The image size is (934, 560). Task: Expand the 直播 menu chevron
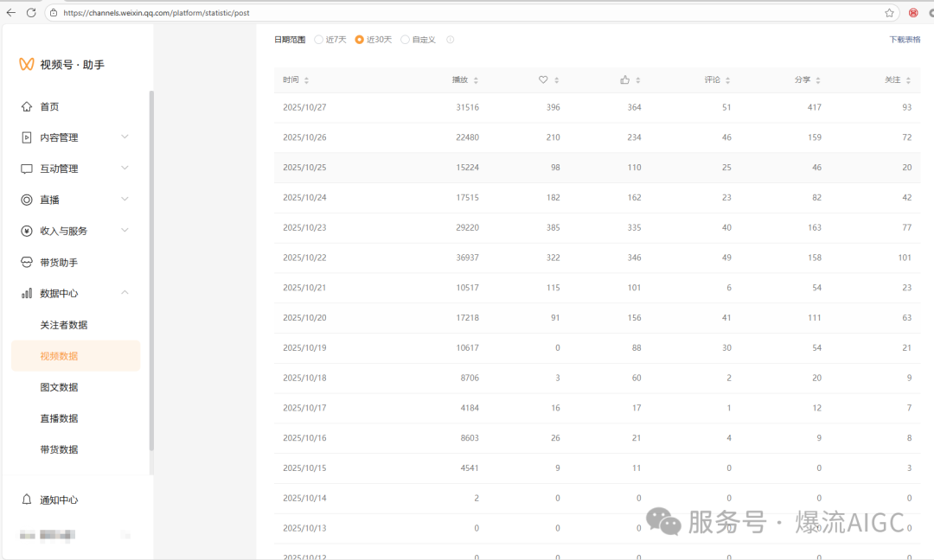125,199
